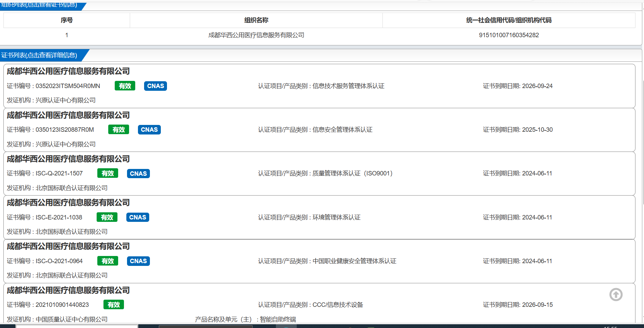
Task: Click certificate number ISC-Q-2021-1507
Action: (x=59, y=173)
